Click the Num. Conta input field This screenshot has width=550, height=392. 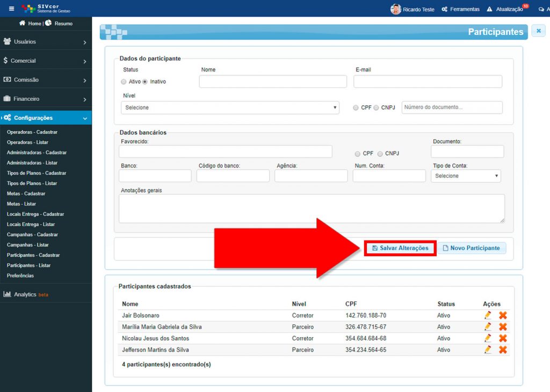pos(389,176)
